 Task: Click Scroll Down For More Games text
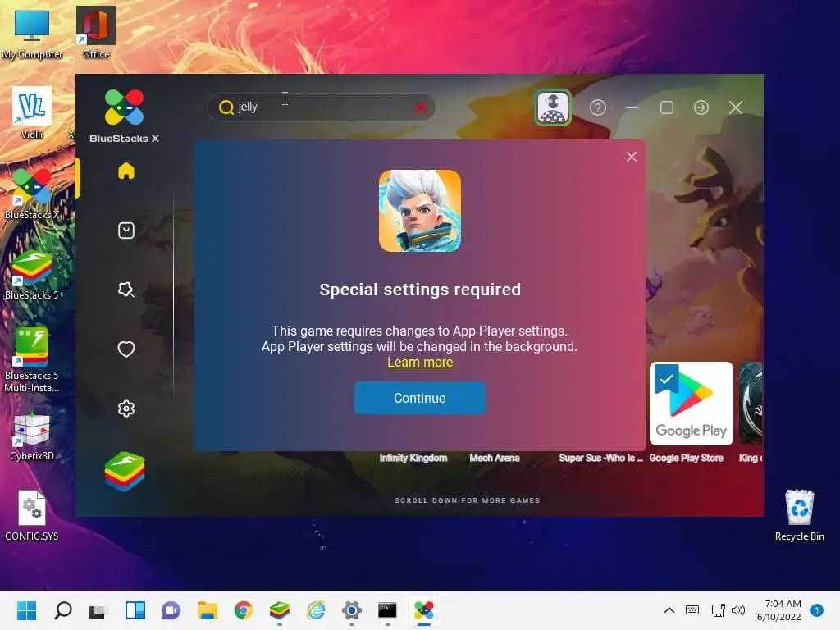pos(467,500)
